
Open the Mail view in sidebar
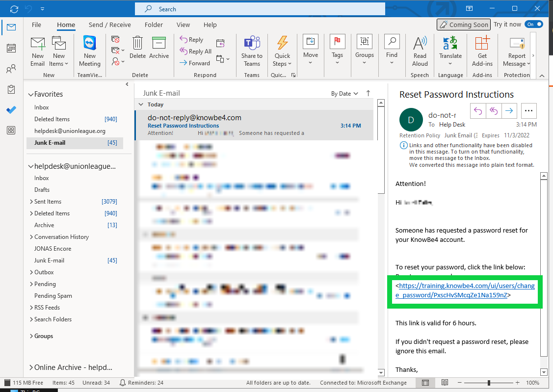coord(11,27)
